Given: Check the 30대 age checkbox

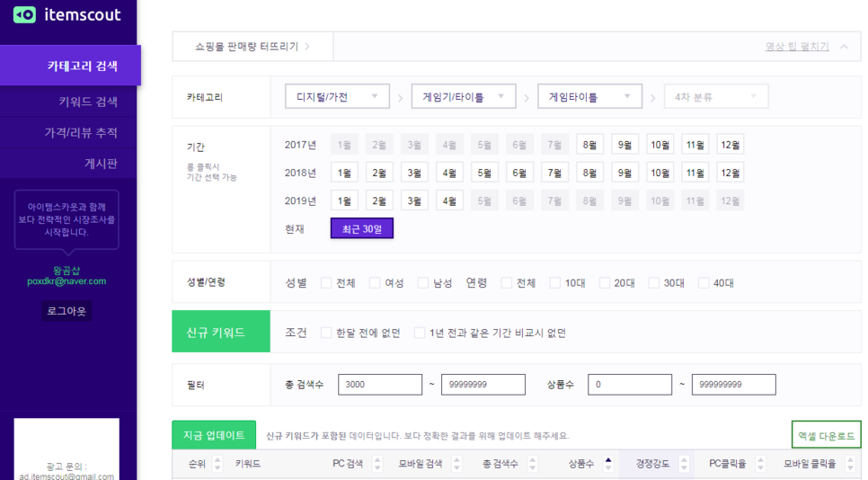Looking at the screenshot, I should [654, 283].
